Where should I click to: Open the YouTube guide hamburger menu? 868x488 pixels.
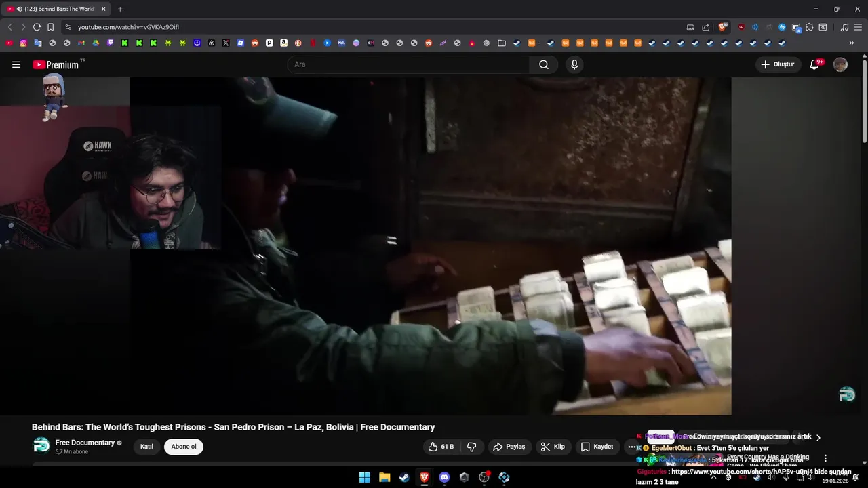[x=16, y=64]
